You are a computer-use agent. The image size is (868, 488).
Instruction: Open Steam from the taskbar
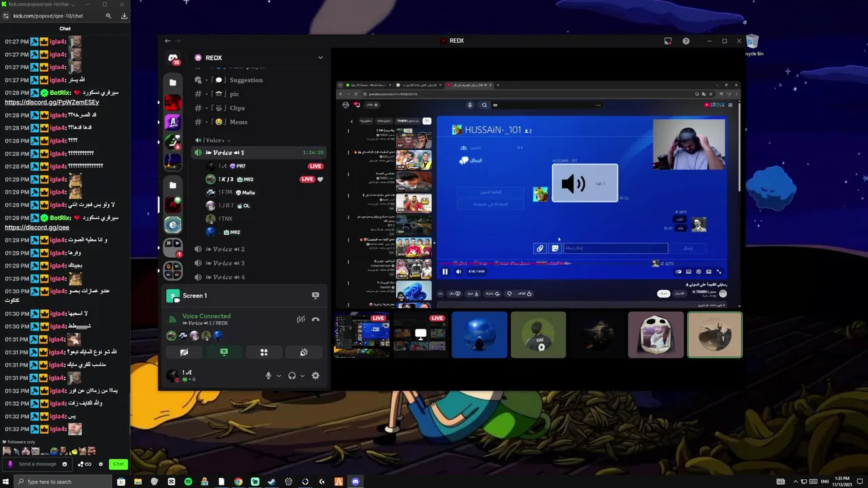tap(272, 481)
